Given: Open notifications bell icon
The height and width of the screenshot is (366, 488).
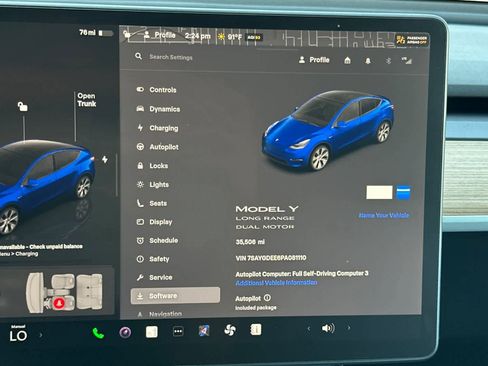Looking at the screenshot, I should click(x=368, y=61).
